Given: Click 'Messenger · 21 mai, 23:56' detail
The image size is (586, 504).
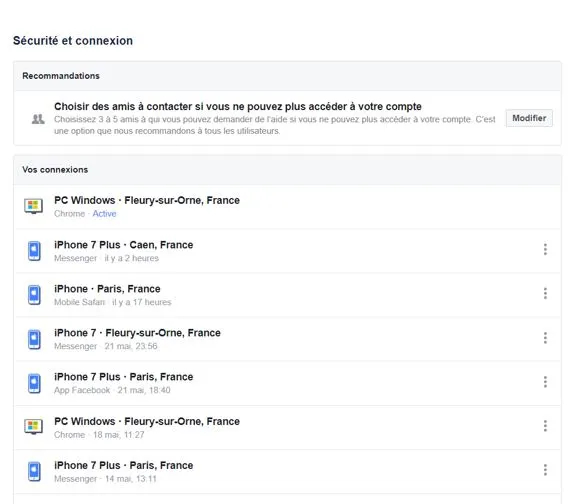Looking at the screenshot, I should [106, 346].
